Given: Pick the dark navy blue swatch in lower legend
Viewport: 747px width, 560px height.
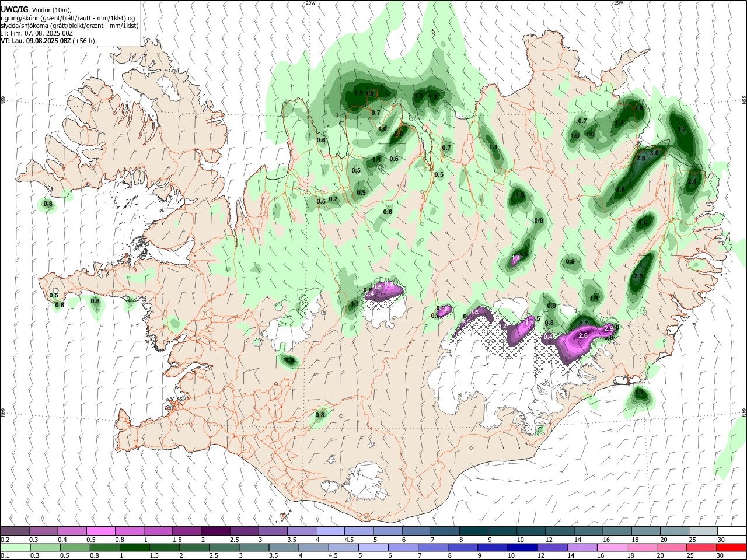Looking at the screenshot, I should click(522, 547).
